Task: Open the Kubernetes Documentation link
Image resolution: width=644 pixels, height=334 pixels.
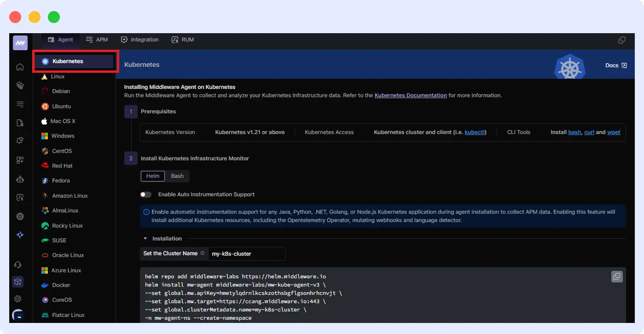Action: coord(410,95)
